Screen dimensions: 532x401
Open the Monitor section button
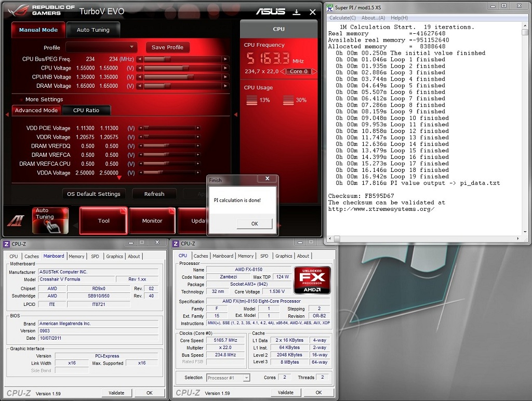[x=152, y=221]
